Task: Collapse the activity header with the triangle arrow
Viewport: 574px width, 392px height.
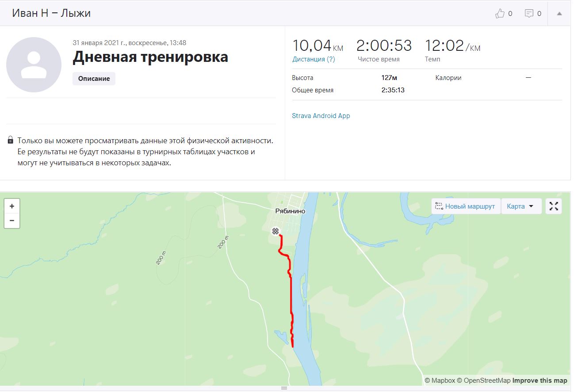Action: [559, 14]
